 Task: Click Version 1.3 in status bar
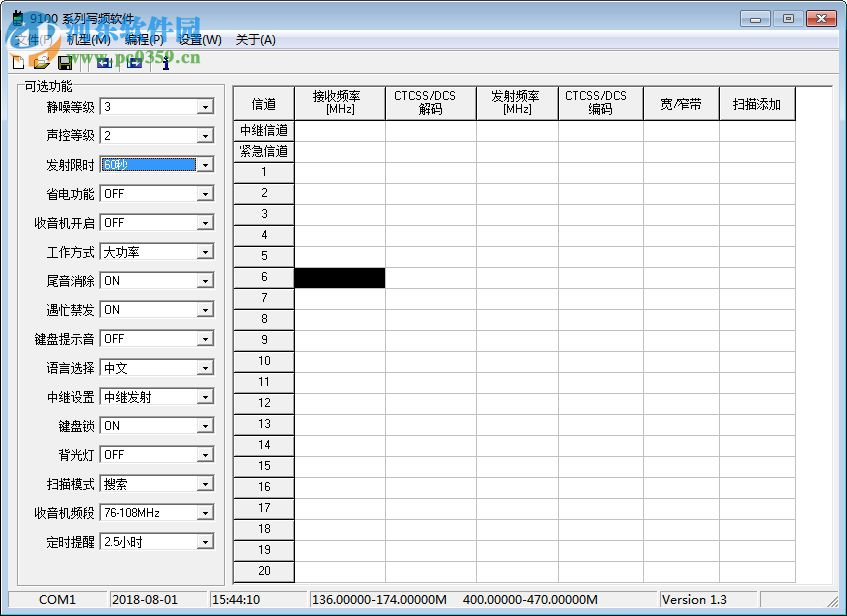694,599
